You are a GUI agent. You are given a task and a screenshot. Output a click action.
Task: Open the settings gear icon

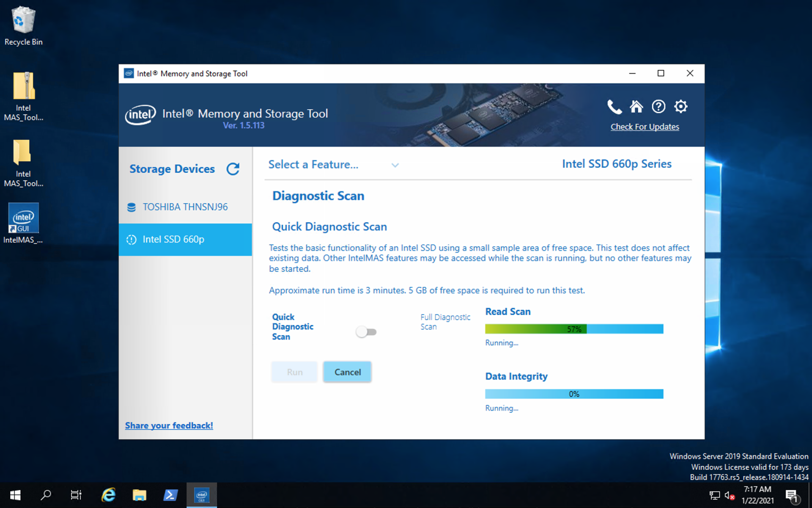[x=680, y=107]
